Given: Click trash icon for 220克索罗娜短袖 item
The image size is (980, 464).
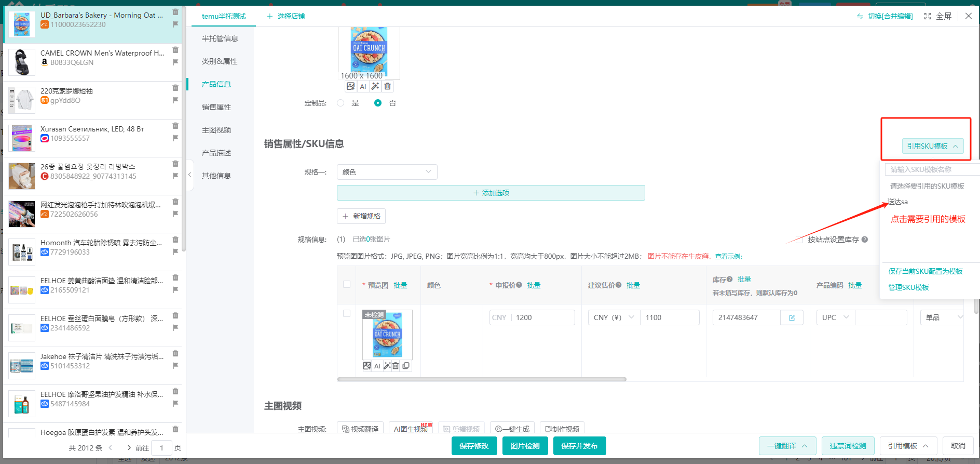Looking at the screenshot, I should 175,88.
